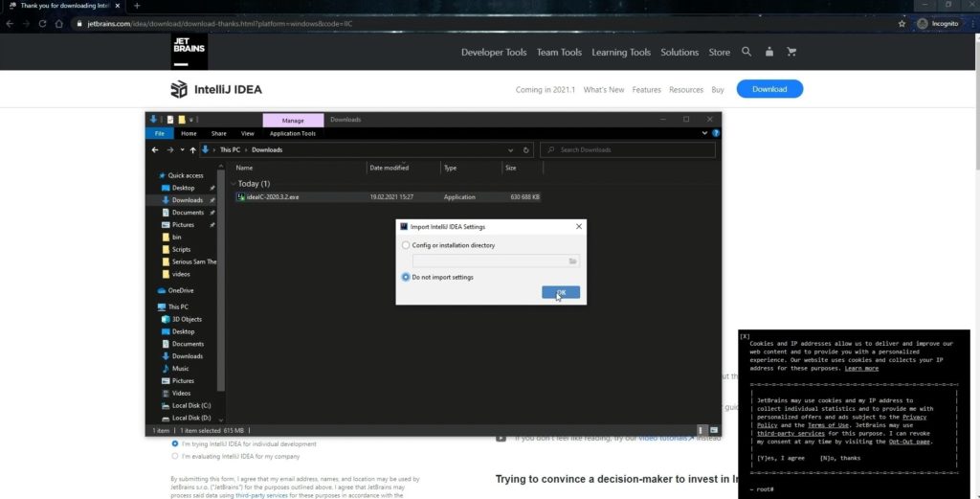Click '[N]o, thanks' in cookie console
Screen dimensions: 980x499
tap(840, 458)
